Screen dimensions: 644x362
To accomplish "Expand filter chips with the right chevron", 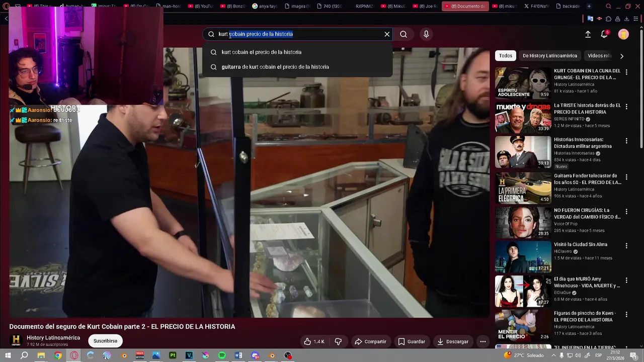I will pos(622,56).
